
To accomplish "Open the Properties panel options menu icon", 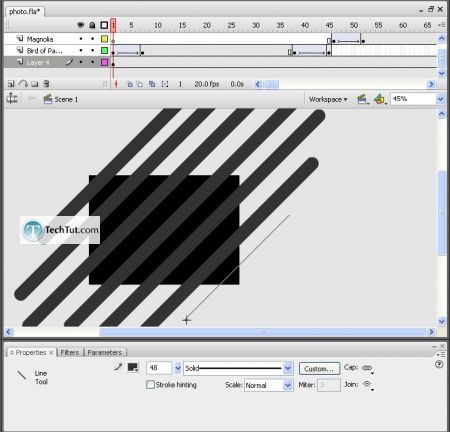I will pos(441,354).
